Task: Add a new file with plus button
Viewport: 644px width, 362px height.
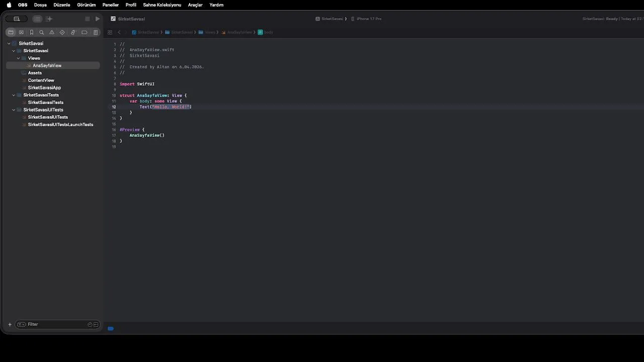Action: 10,324
